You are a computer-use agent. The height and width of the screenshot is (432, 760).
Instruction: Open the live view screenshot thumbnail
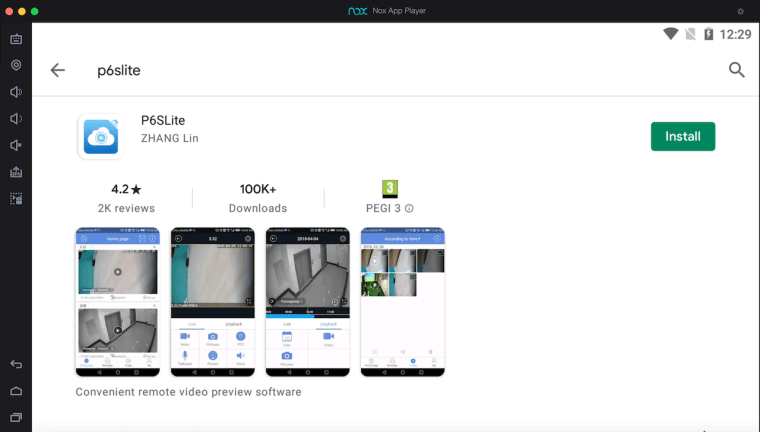click(x=212, y=302)
